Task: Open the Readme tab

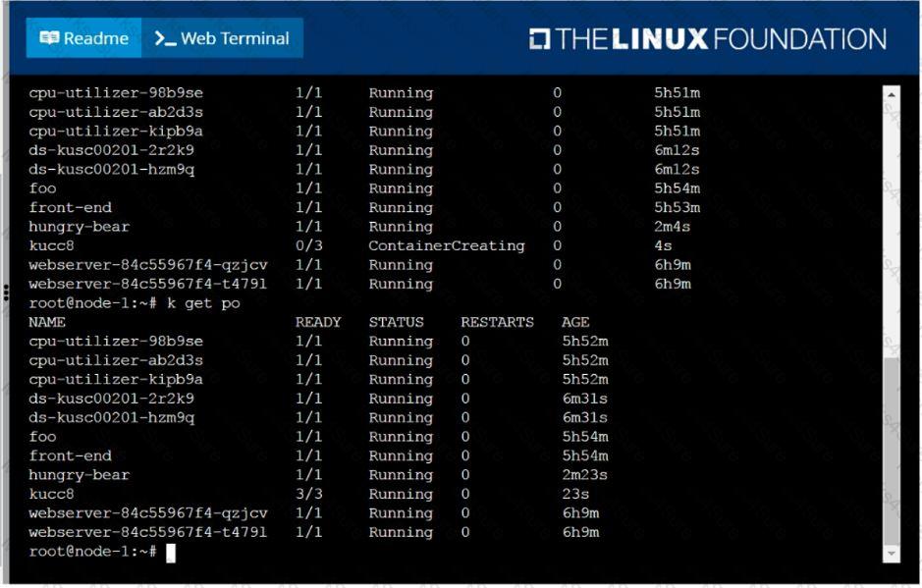Action: [84, 38]
